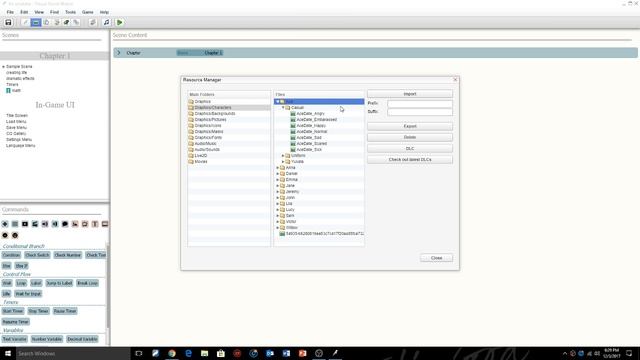Click the Check out latest DLCs button
640x360 pixels.
(x=410, y=160)
